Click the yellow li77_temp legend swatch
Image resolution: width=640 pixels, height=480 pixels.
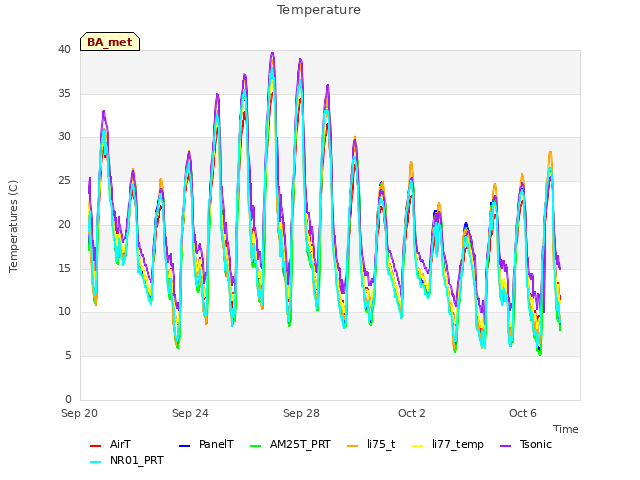[418, 446]
